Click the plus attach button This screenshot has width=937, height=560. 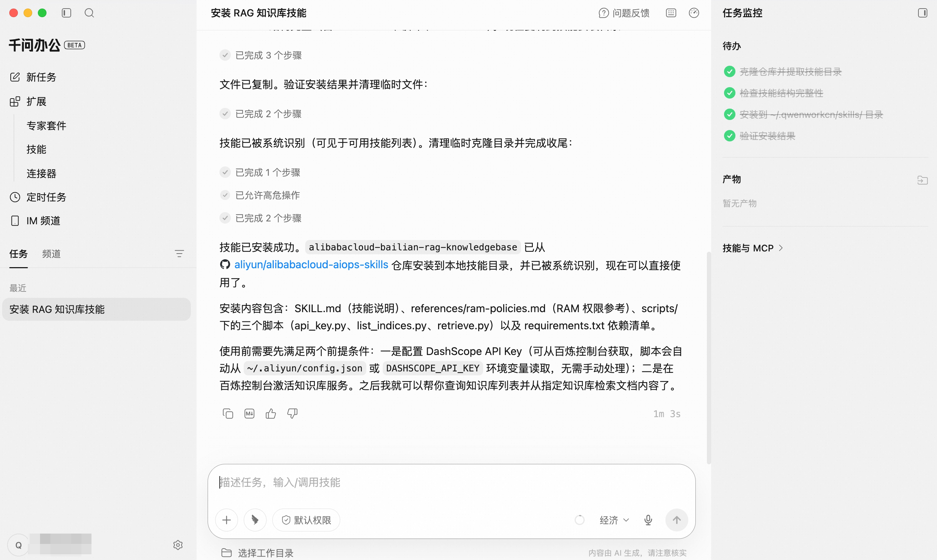point(227,520)
